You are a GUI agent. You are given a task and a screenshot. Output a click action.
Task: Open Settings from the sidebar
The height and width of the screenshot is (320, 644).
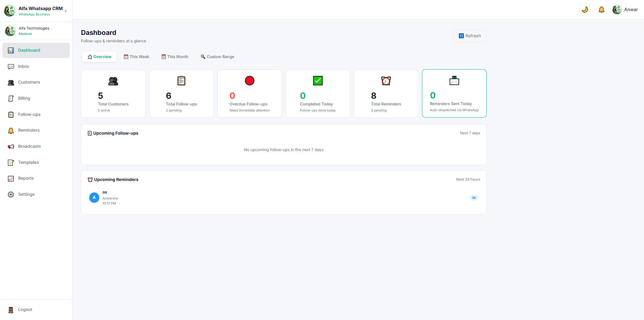36,194
